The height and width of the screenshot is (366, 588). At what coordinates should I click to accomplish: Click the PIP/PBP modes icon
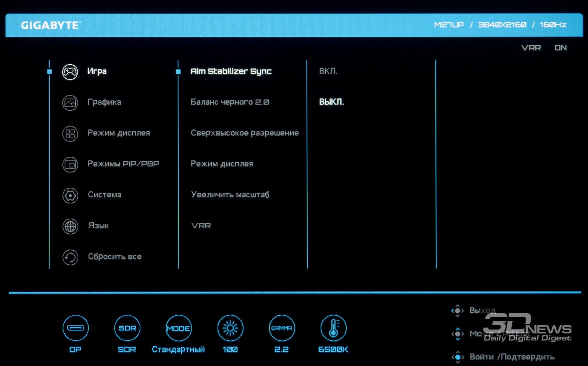(x=70, y=164)
